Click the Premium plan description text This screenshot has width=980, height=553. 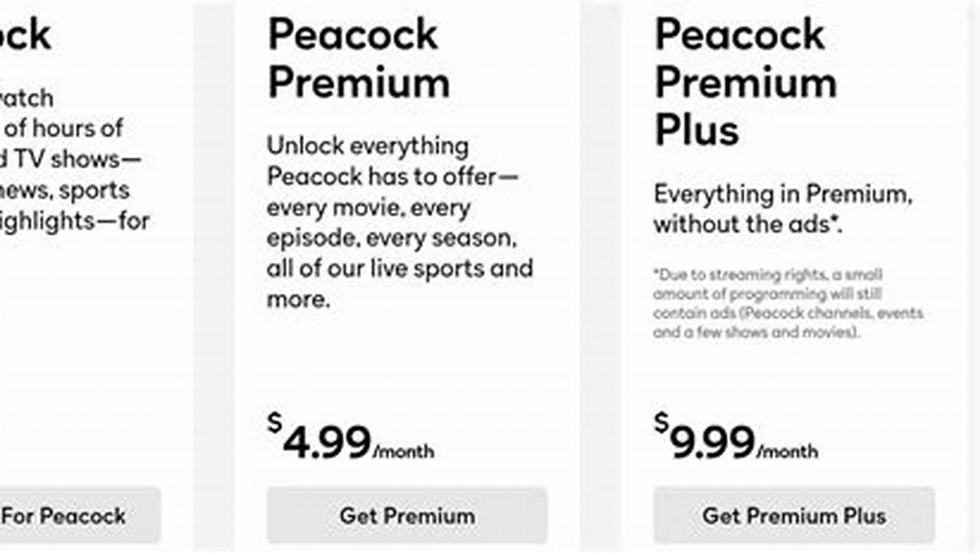pyautogui.click(x=399, y=223)
